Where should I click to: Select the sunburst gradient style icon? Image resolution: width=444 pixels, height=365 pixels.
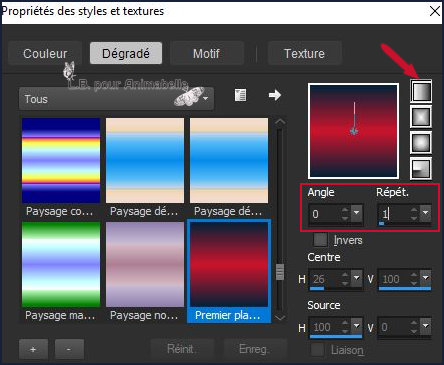[x=421, y=142]
